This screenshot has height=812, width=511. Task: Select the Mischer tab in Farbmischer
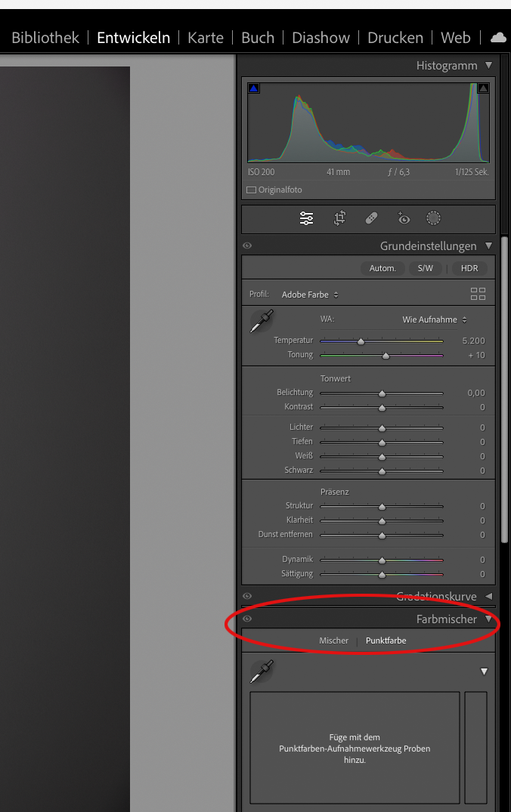tap(334, 641)
